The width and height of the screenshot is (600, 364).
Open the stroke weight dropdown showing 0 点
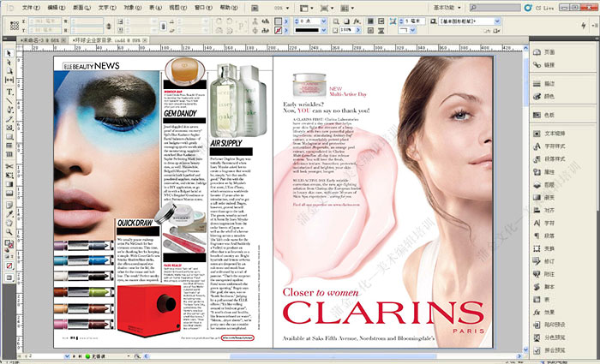tap(324, 21)
